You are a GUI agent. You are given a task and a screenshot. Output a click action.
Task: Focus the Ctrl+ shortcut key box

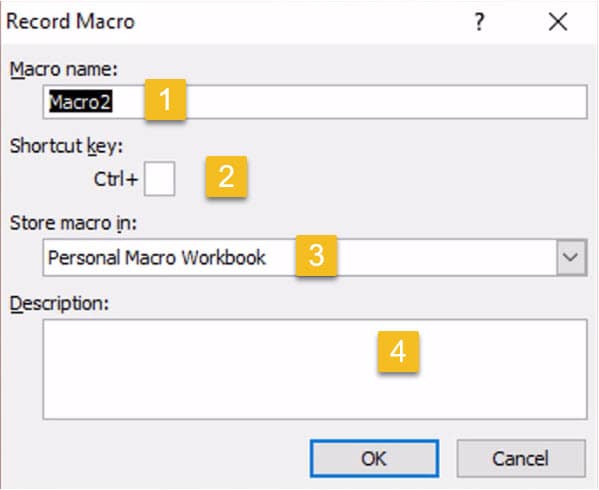click(x=160, y=178)
